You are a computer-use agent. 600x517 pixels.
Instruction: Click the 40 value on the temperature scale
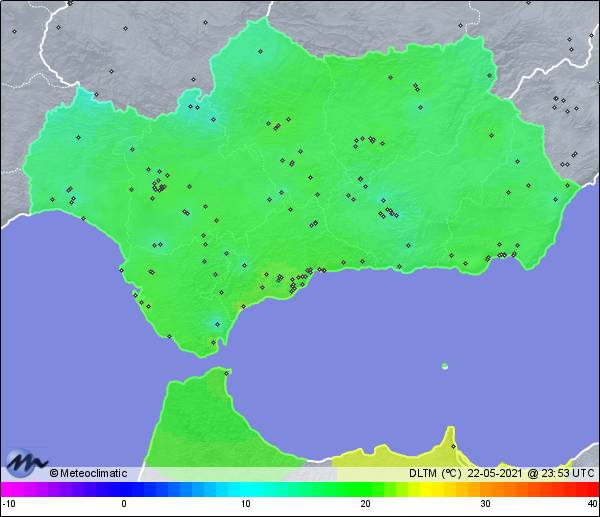(591, 504)
